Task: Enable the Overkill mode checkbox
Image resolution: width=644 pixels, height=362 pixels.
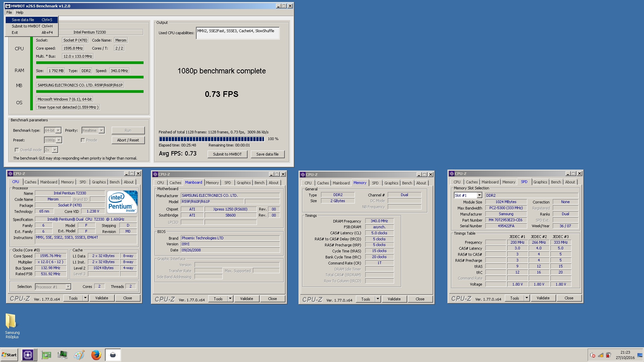Action: pyautogui.click(x=17, y=150)
